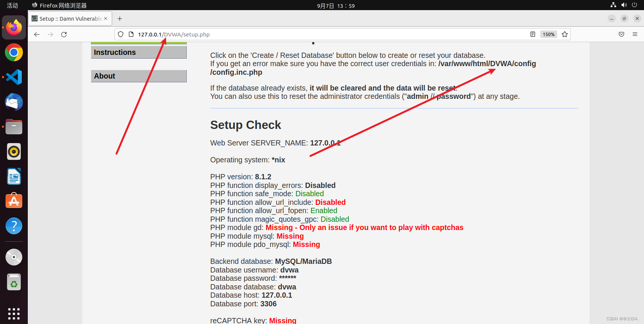The width and height of the screenshot is (644, 324).
Task: Open Ubuntu Software store from the dock
Action: (x=14, y=201)
